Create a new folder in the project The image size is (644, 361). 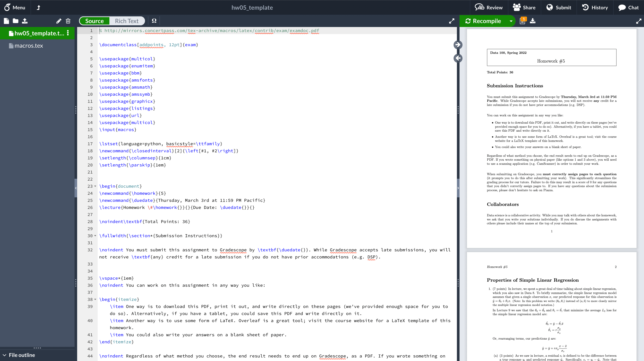click(15, 21)
